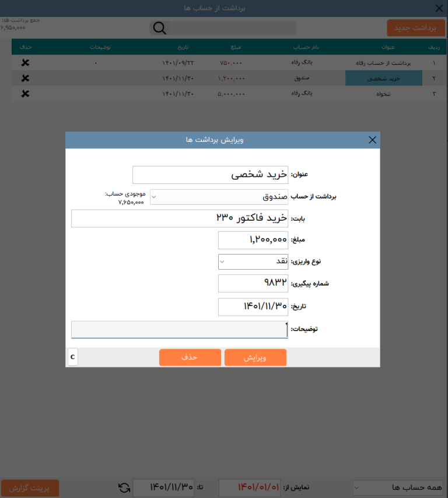Click the صندوق account cell in table
448x498 pixels.
pyautogui.click(x=302, y=78)
